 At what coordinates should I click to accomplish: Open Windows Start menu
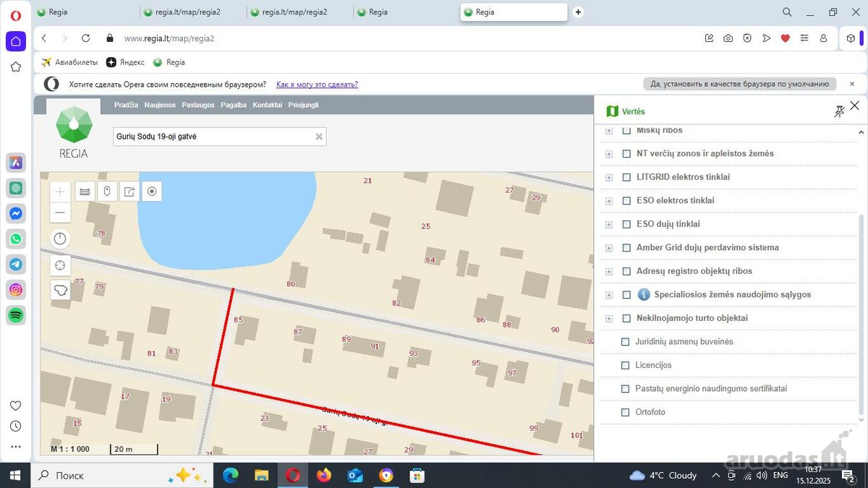pyautogui.click(x=15, y=475)
